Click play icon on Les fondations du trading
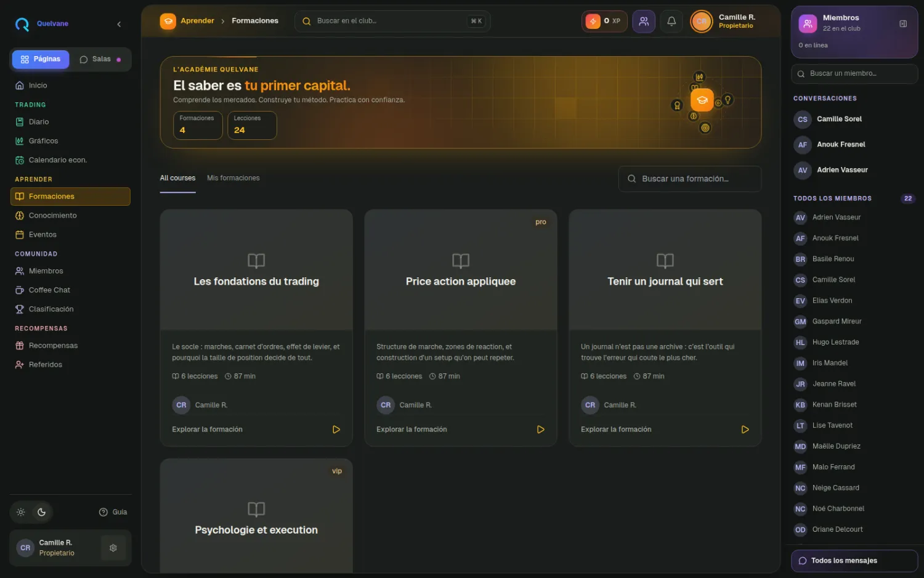This screenshot has height=578, width=924. point(336,429)
